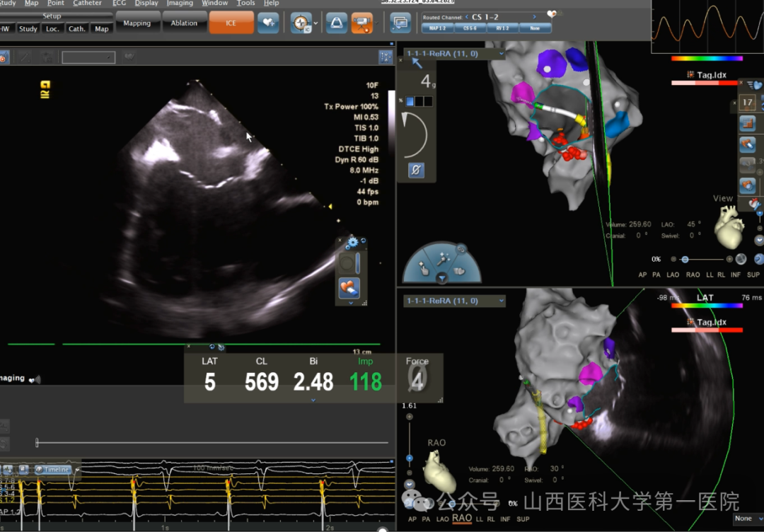Open the Imaging menu

tap(180, 3)
